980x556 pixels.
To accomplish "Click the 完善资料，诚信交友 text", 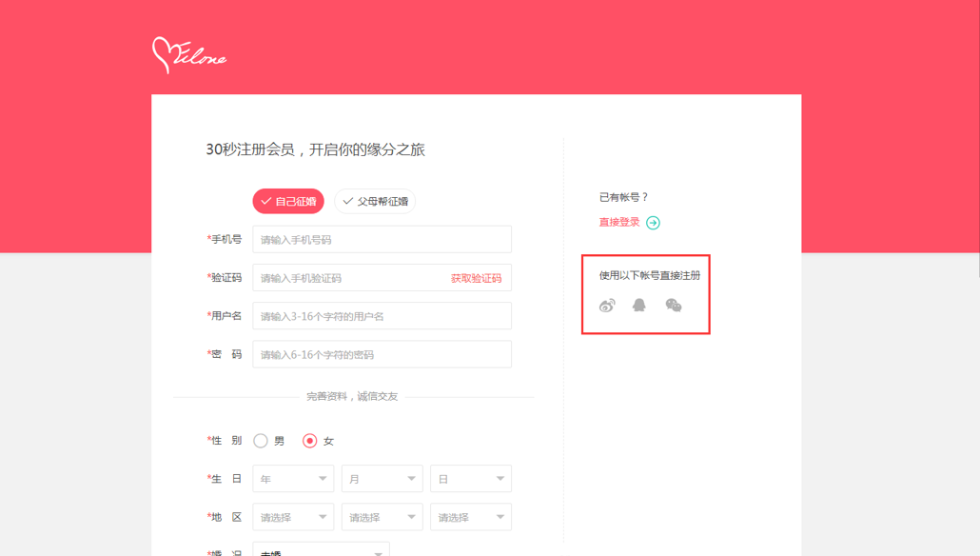I will point(352,396).
